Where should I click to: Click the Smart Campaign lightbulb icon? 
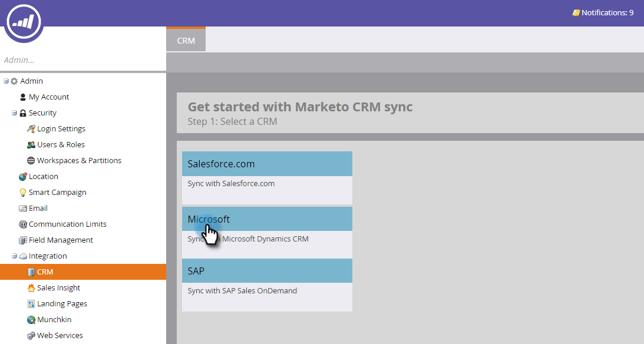[23, 193]
